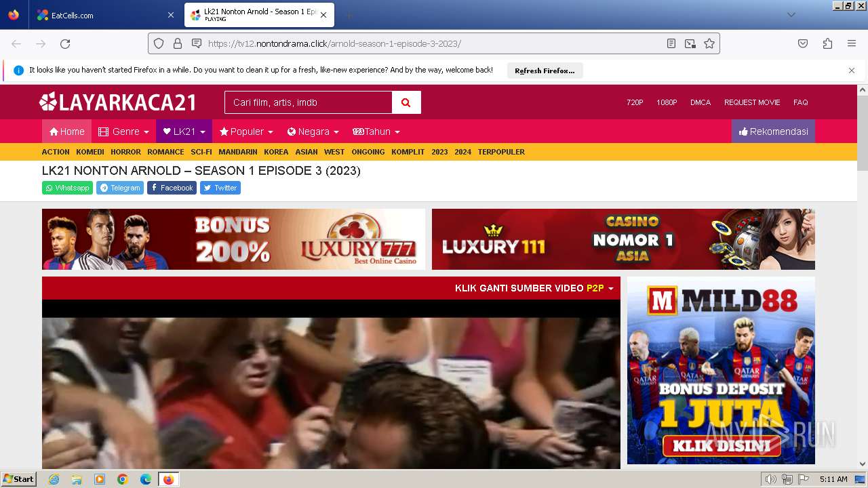The image size is (868, 488).
Task: Open a new tab with plus button
Action: (x=349, y=15)
